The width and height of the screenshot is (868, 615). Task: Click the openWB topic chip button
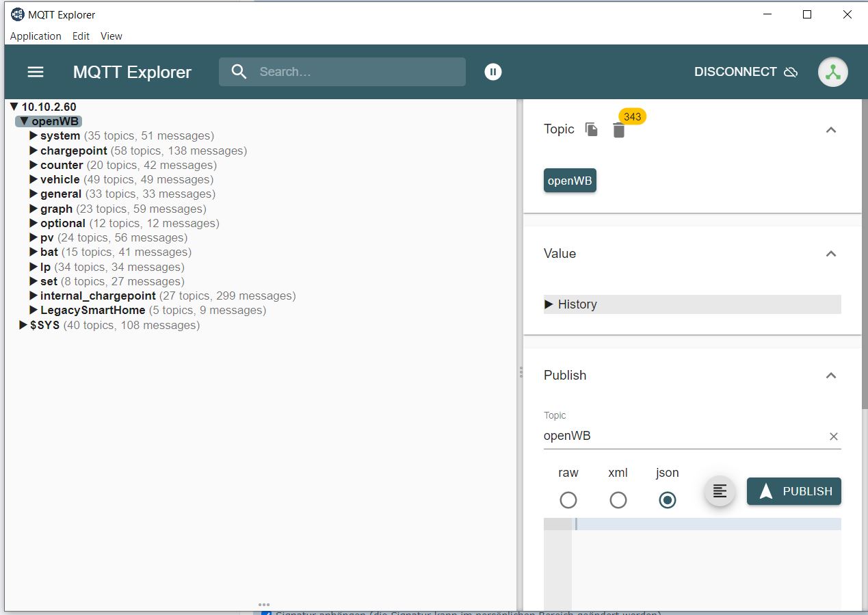570,181
